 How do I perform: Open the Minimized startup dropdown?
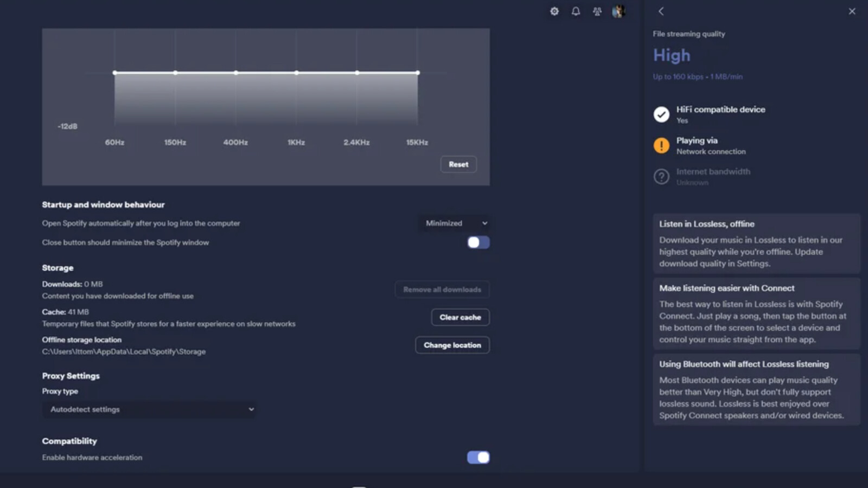(x=456, y=223)
